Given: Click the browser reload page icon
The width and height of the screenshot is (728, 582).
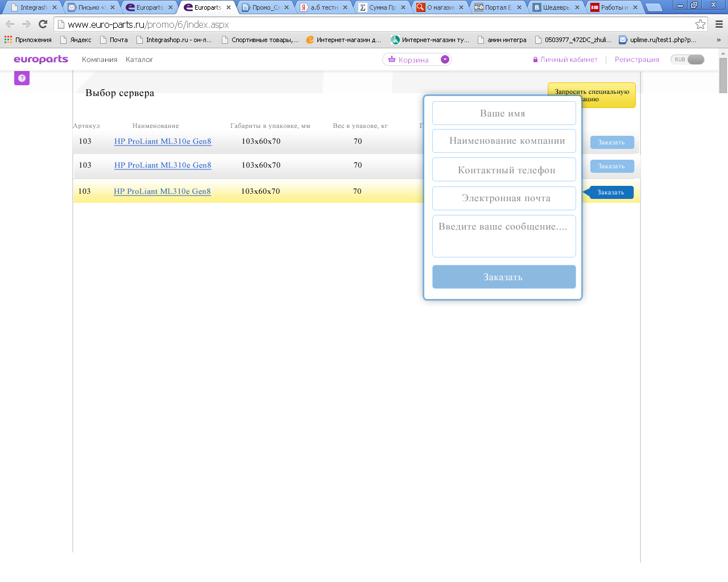Looking at the screenshot, I should (x=43, y=24).
